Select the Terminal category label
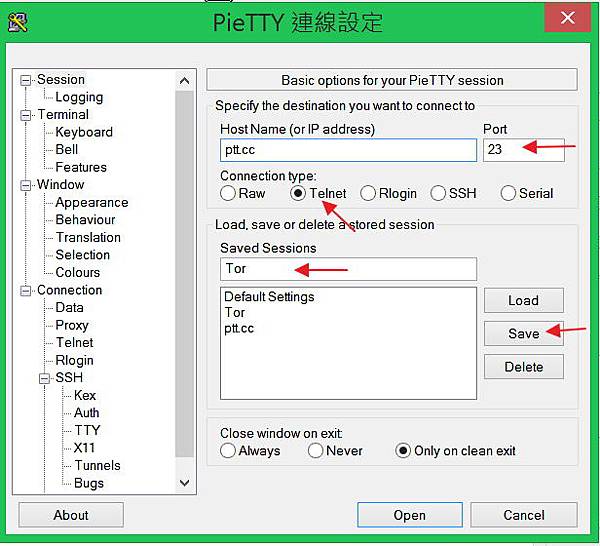Viewport: 600px width, 546px height. click(63, 114)
